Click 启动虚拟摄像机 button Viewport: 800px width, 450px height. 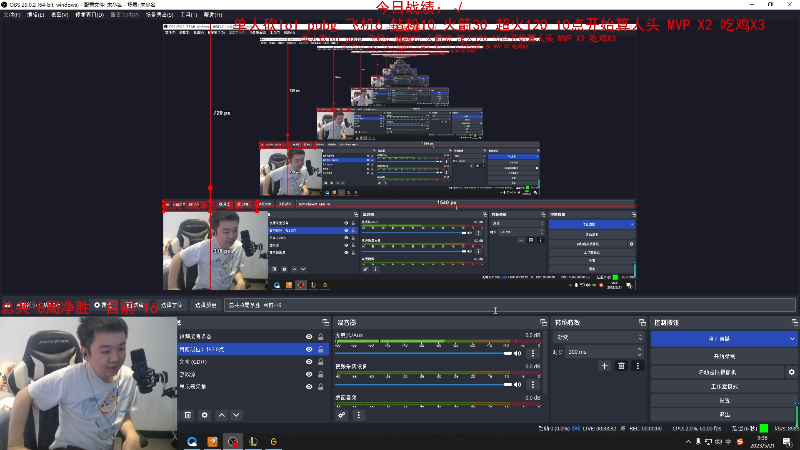(x=717, y=372)
